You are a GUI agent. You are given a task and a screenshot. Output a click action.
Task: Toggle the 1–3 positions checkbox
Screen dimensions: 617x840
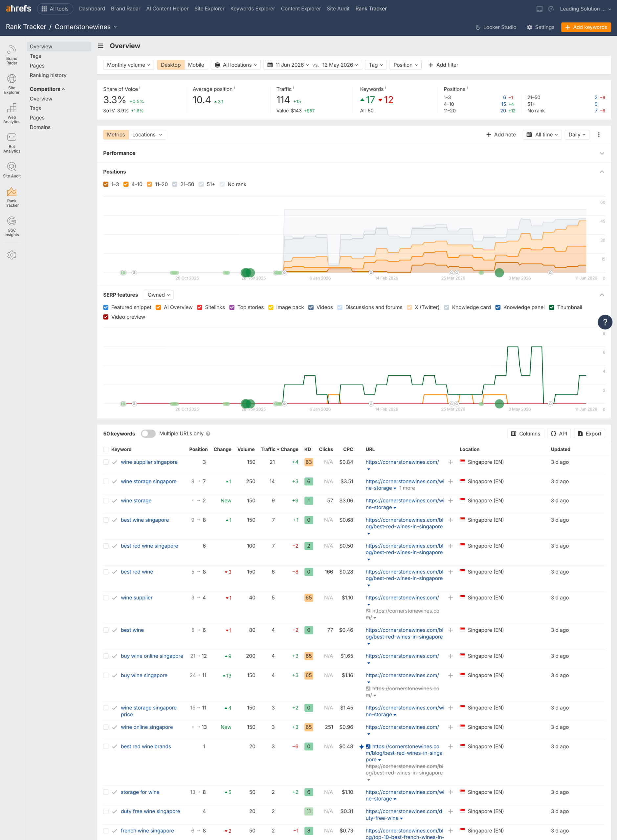[106, 184]
